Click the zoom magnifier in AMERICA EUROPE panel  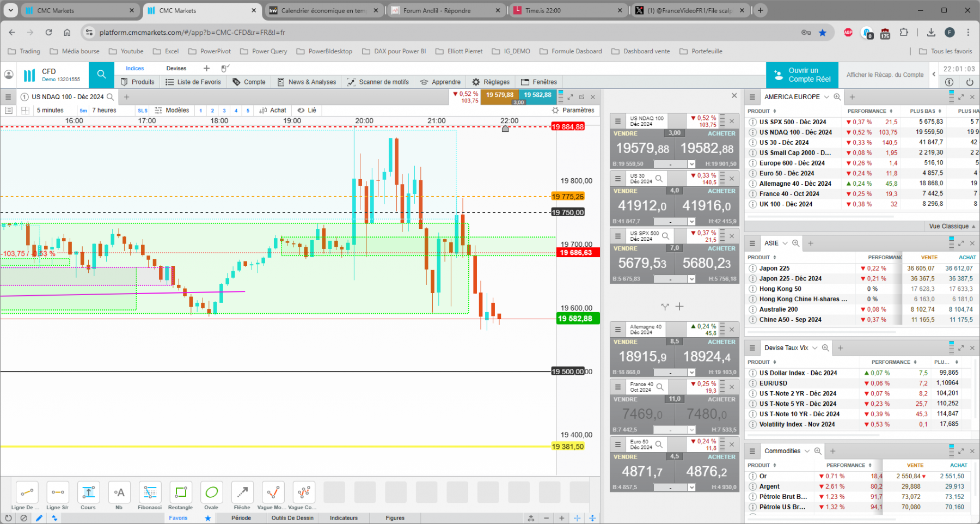tap(837, 97)
